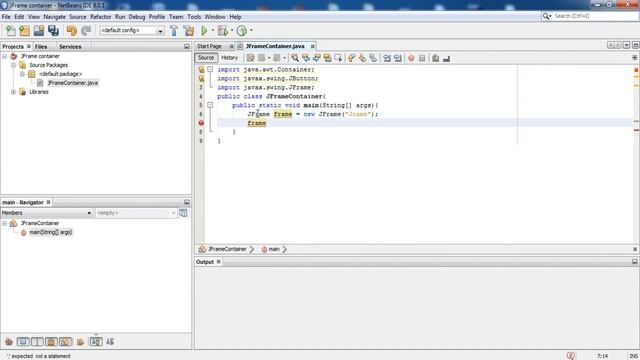Viewport: 640px width, 360px height.
Task: Click the Profile Project toolbar icon
Action: point(242,31)
